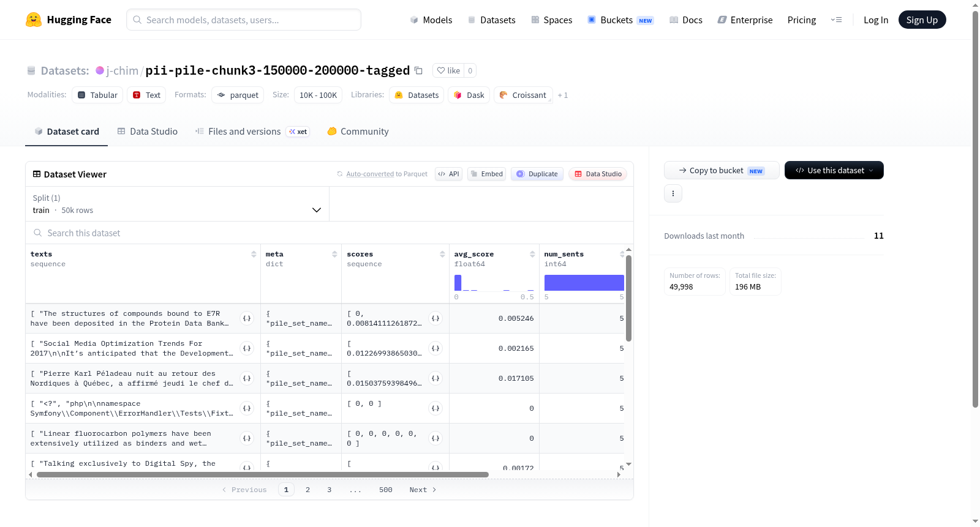The width and height of the screenshot is (980, 527).
Task: Go to page 2 of the table
Action: click(x=307, y=490)
